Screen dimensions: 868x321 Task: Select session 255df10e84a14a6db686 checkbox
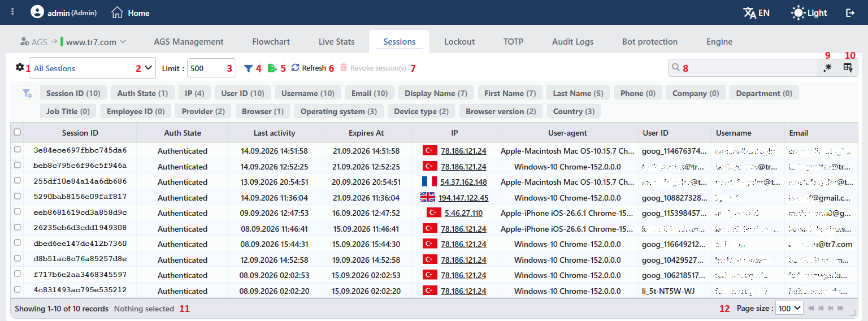(18, 181)
